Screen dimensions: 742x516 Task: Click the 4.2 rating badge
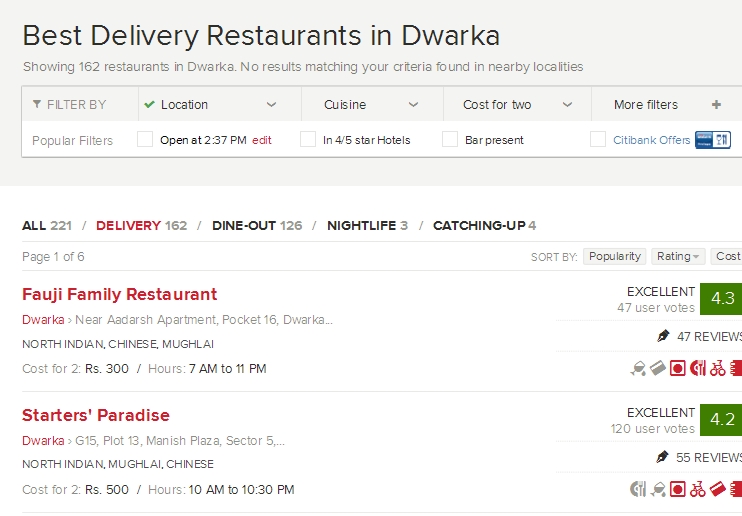click(x=722, y=420)
